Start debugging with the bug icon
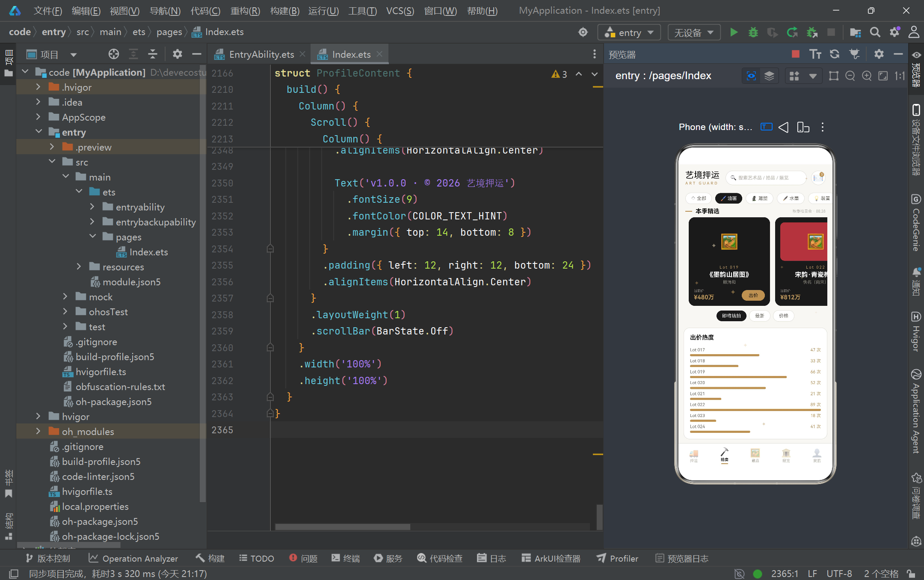Screen dimensions: 924x580 point(753,33)
